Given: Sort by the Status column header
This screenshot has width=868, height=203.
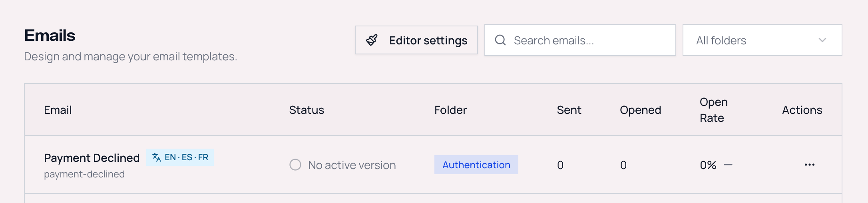Looking at the screenshot, I should tap(307, 110).
